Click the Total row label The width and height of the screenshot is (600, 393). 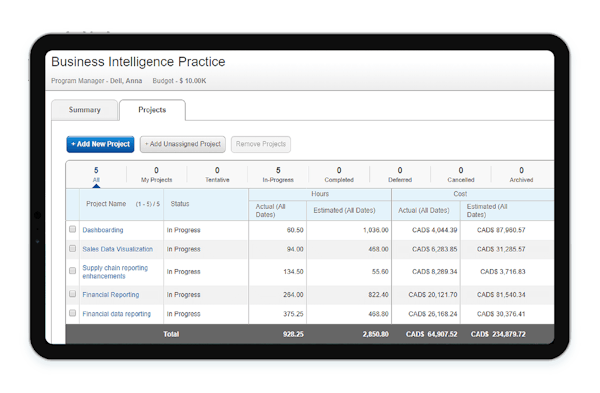click(x=171, y=334)
